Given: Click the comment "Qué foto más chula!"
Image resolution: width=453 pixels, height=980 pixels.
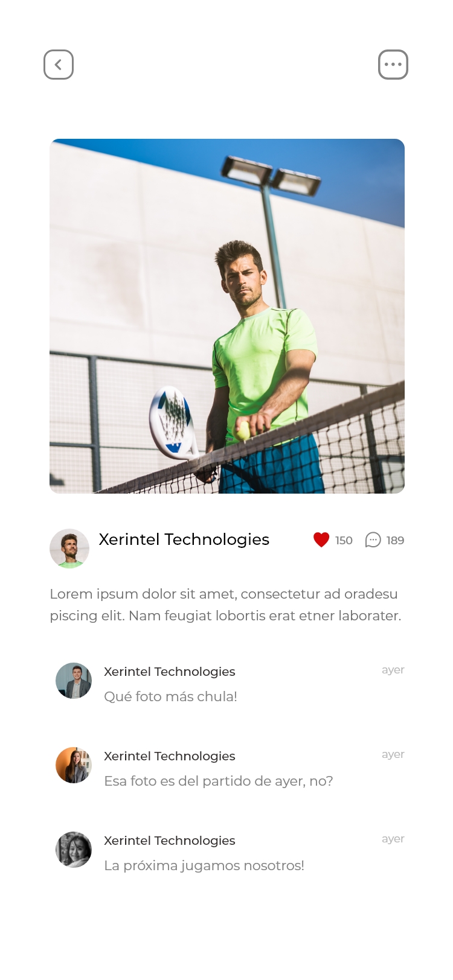Looking at the screenshot, I should (171, 696).
